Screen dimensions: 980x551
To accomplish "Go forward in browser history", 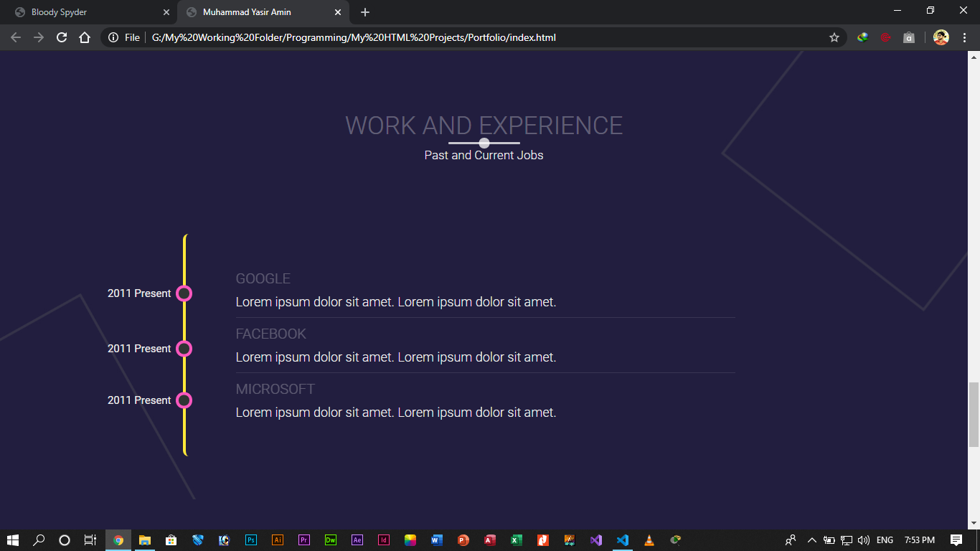I will pyautogui.click(x=39, y=37).
